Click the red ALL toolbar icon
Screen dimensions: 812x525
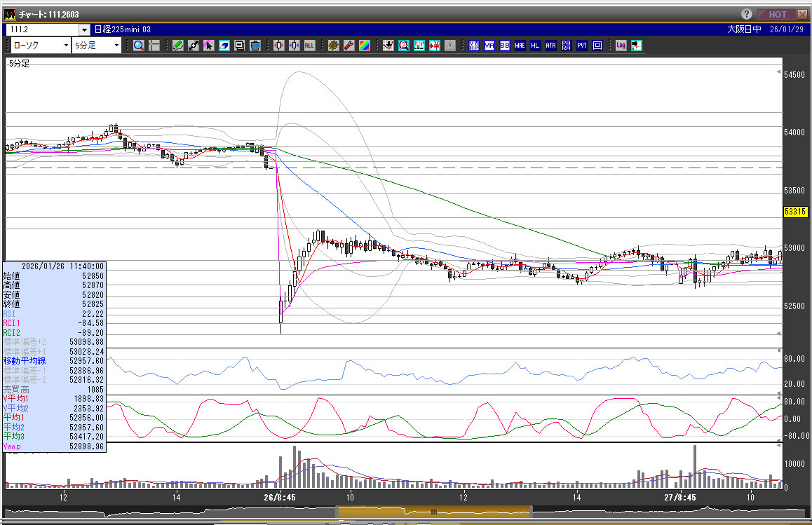click(x=309, y=46)
